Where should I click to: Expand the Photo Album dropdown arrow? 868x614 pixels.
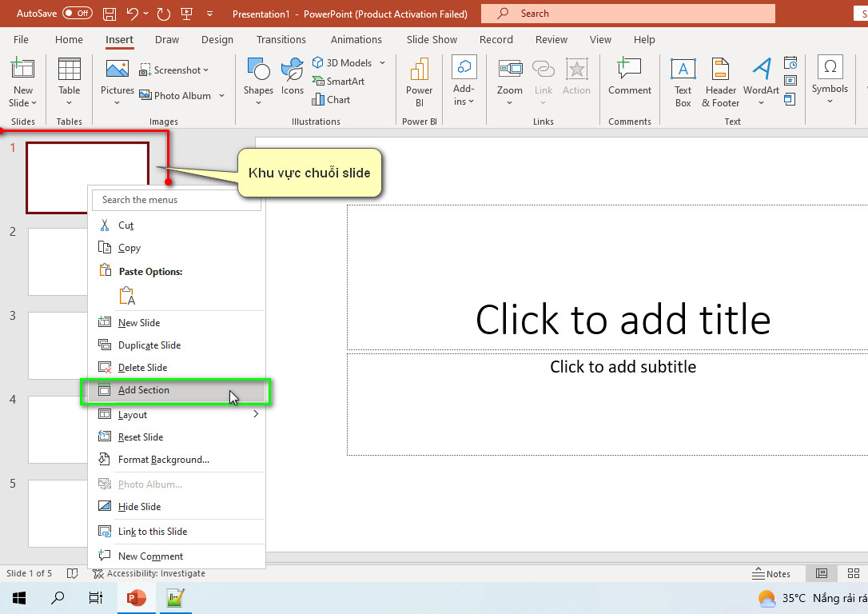(x=222, y=95)
